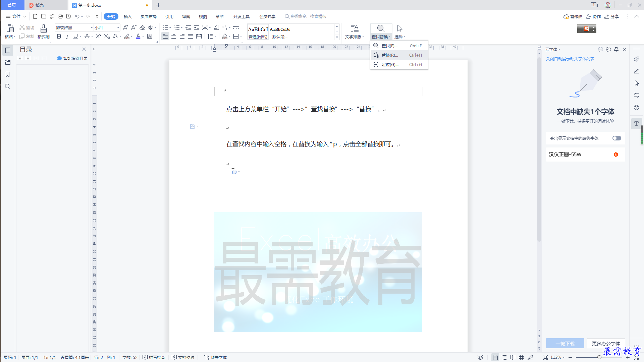Viewport: 644px width, 362px height.
Task: Open the font color dropdown arrow
Action: (x=143, y=36)
